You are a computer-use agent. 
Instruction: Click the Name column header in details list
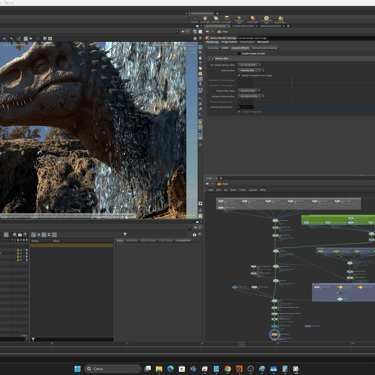tap(35, 241)
